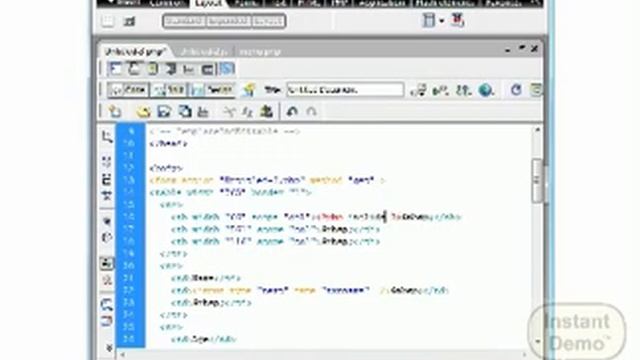Viewport: 640px width, 360px height.
Task: Click the vertical scrollbar thumb
Action: [x=537, y=180]
